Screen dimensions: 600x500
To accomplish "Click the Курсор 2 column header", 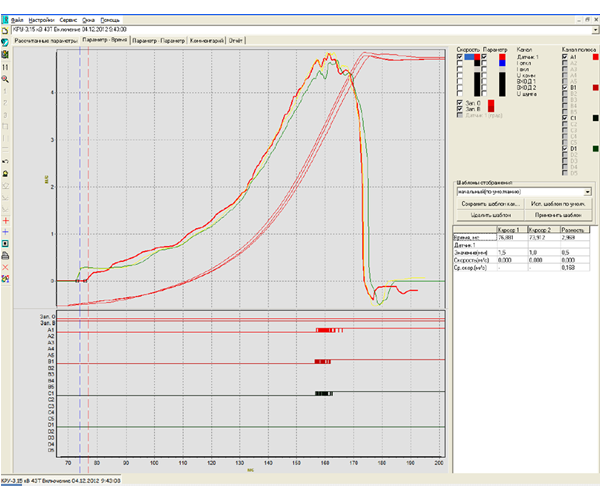I will tap(543, 230).
